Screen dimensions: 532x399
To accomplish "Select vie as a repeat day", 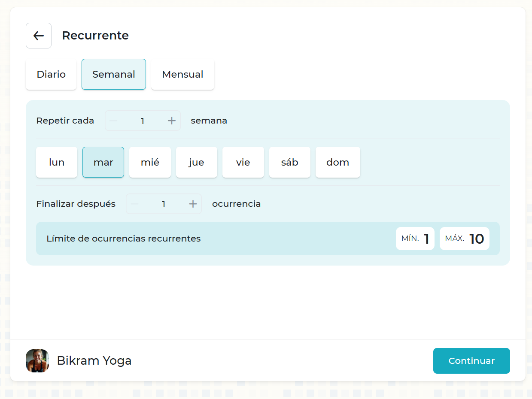I will tap(243, 162).
